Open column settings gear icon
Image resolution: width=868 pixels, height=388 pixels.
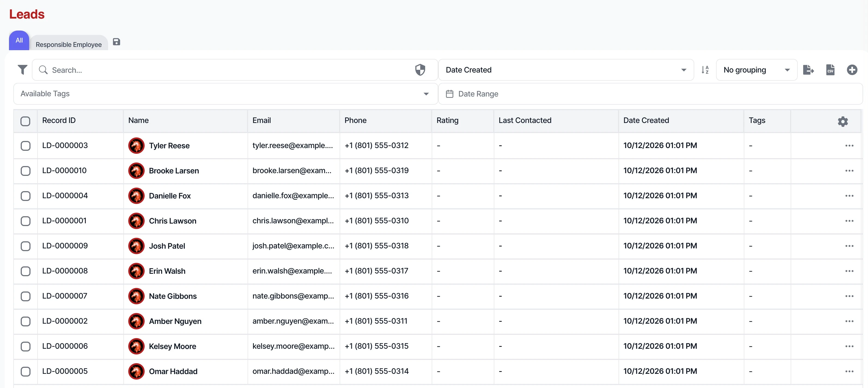pyautogui.click(x=842, y=121)
